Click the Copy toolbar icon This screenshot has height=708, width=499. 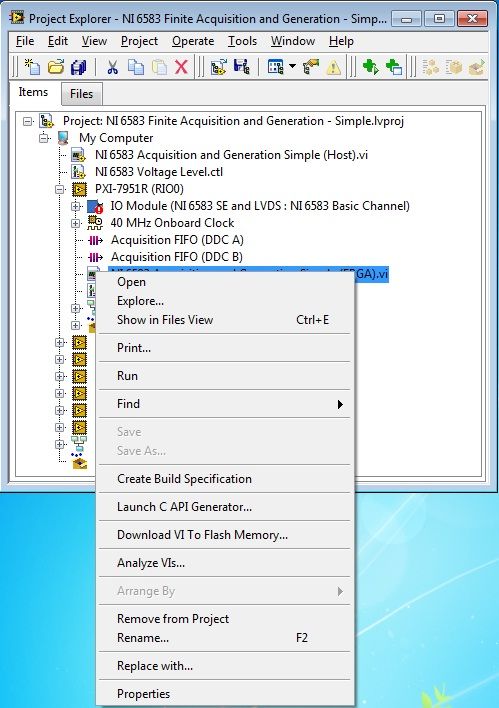point(135,67)
